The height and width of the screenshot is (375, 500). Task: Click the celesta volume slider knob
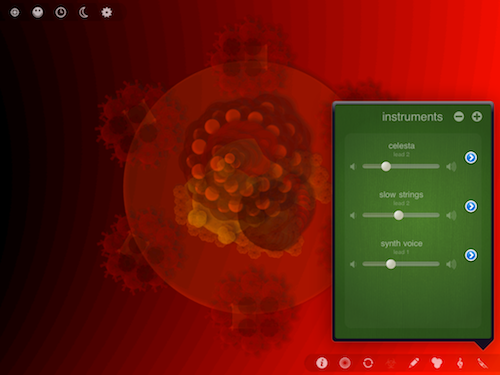[386, 166]
